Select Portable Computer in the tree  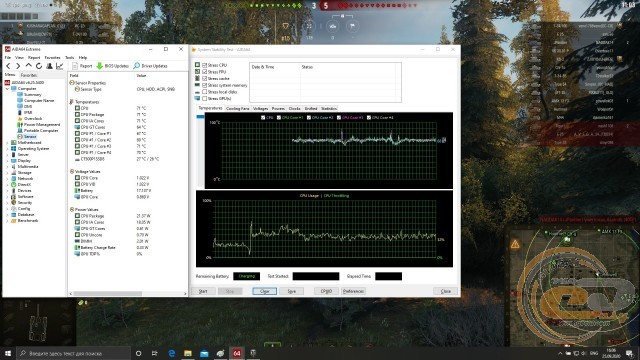pos(41,131)
